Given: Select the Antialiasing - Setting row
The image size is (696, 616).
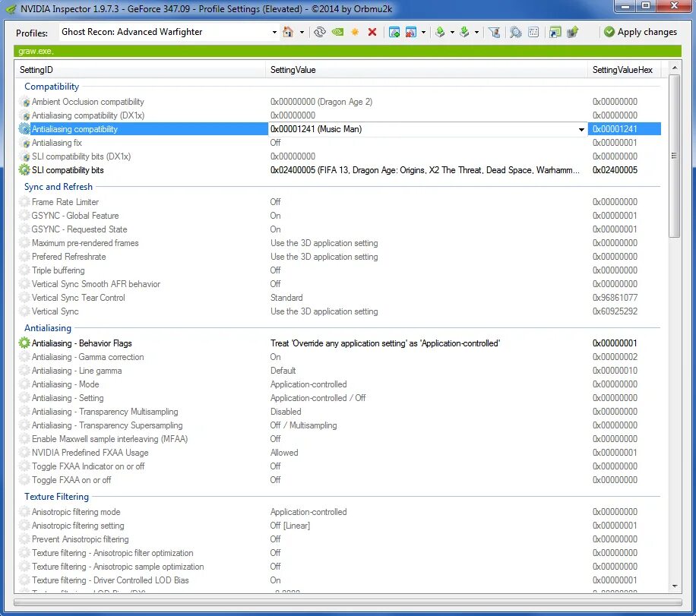Looking at the screenshot, I should 340,398.
